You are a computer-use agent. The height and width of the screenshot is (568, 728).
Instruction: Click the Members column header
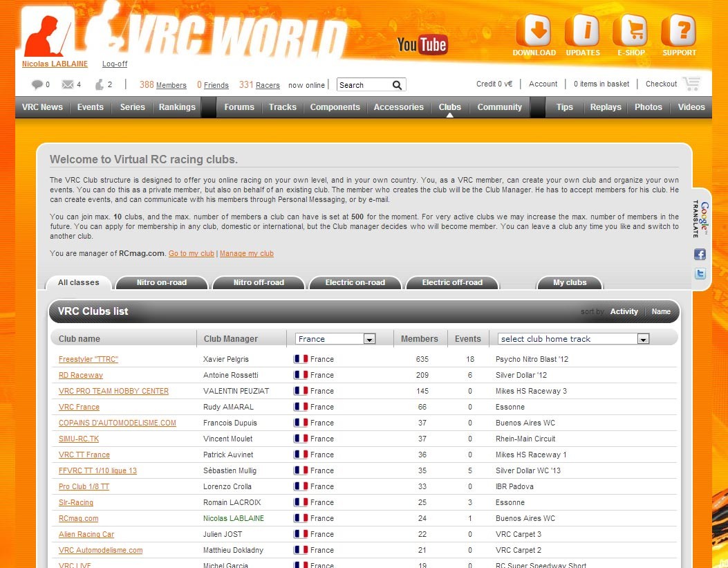[x=419, y=339]
